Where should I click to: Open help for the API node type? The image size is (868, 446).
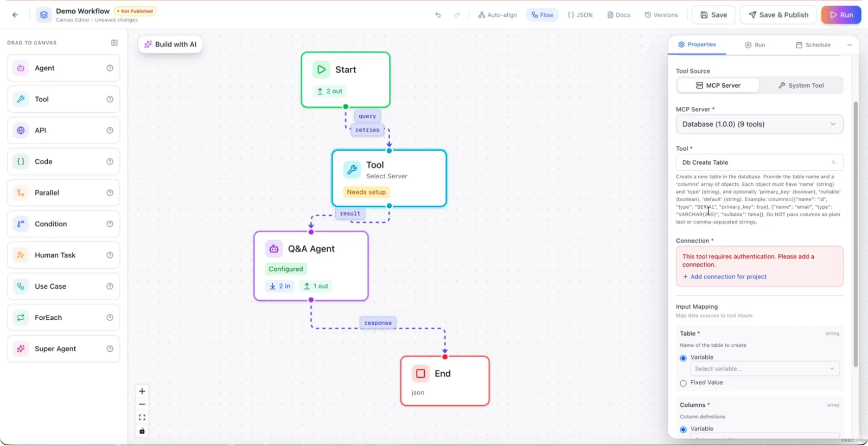pos(110,131)
